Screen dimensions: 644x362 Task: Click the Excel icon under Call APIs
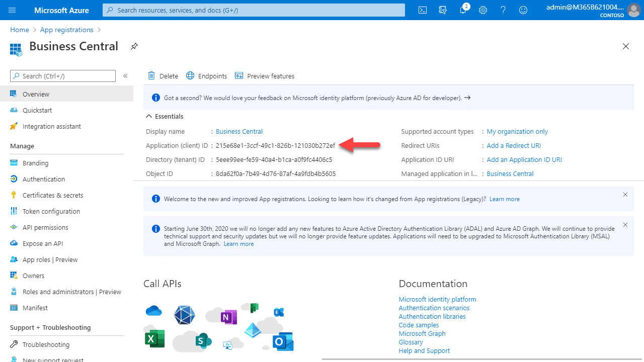[x=155, y=338]
